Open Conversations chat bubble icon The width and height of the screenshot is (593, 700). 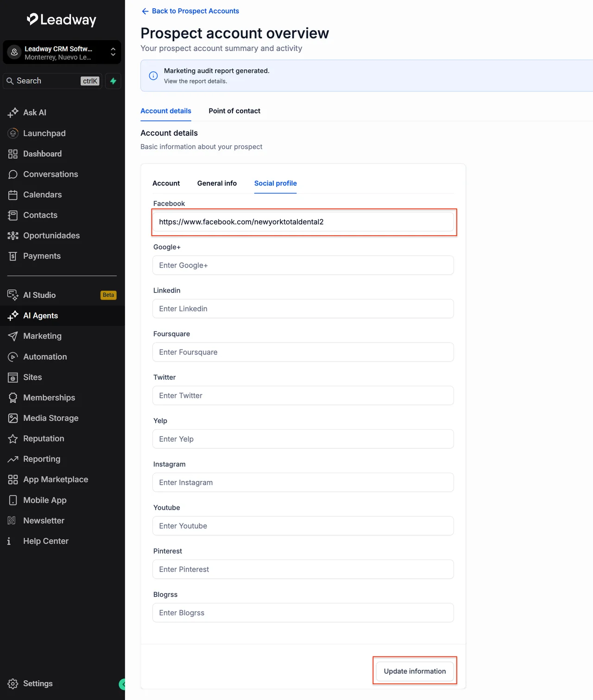point(13,174)
